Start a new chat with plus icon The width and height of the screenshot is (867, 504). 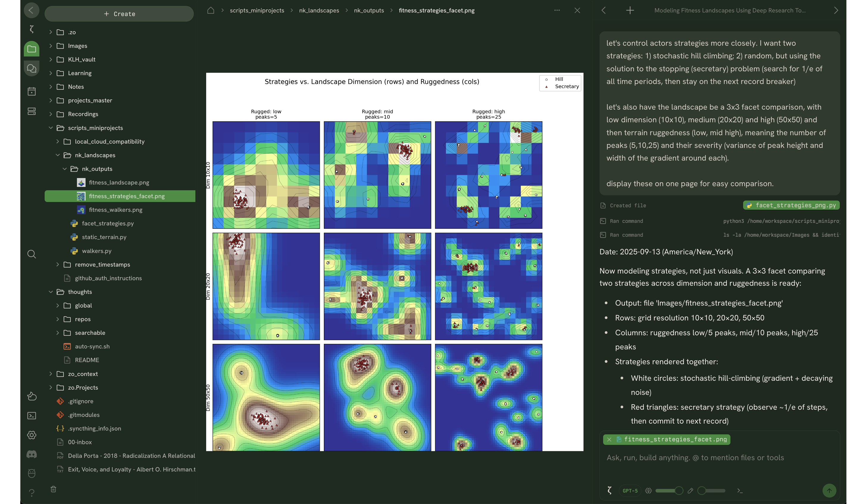(x=630, y=10)
